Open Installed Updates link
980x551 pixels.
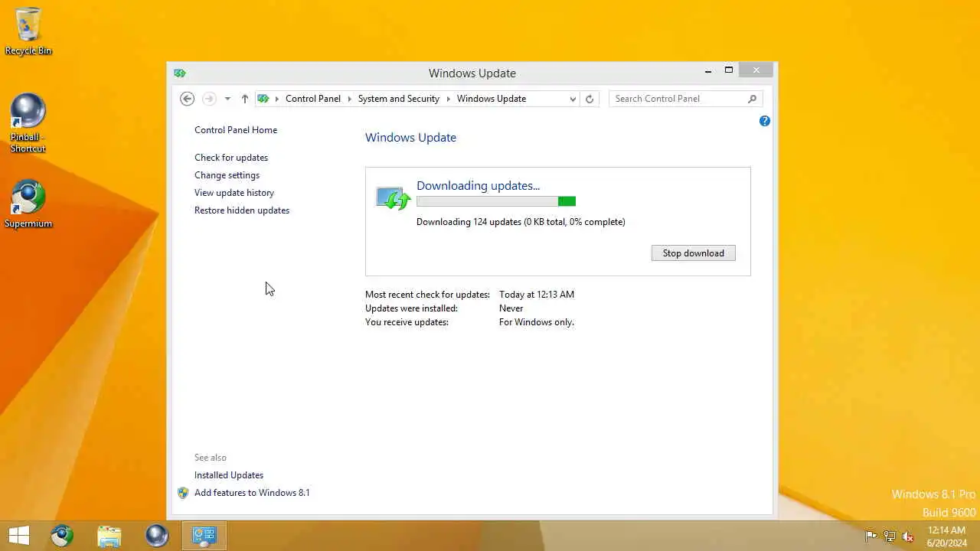[229, 475]
